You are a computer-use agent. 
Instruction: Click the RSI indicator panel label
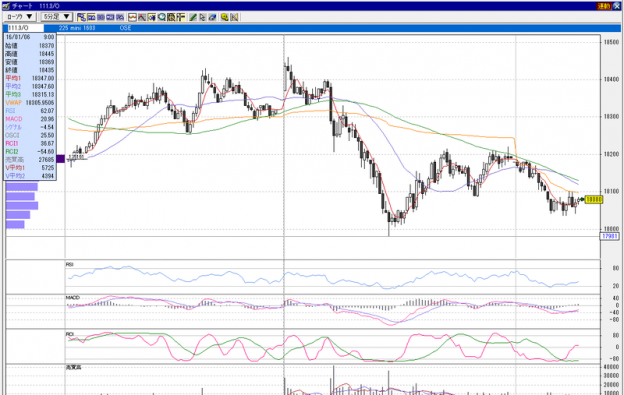coord(70,265)
